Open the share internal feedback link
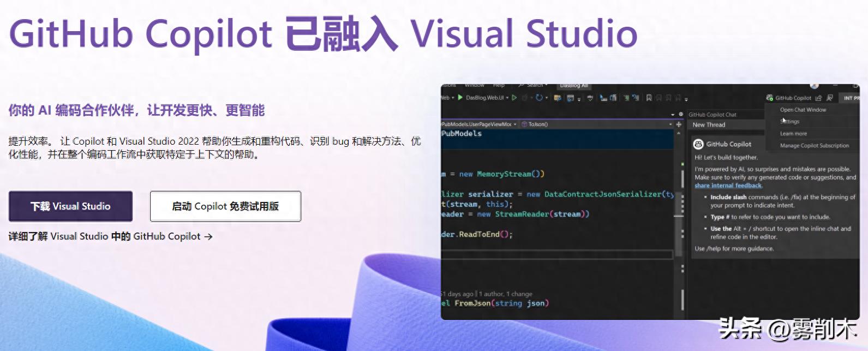The width and height of the screenshot is (868, 351). point(728,186)
